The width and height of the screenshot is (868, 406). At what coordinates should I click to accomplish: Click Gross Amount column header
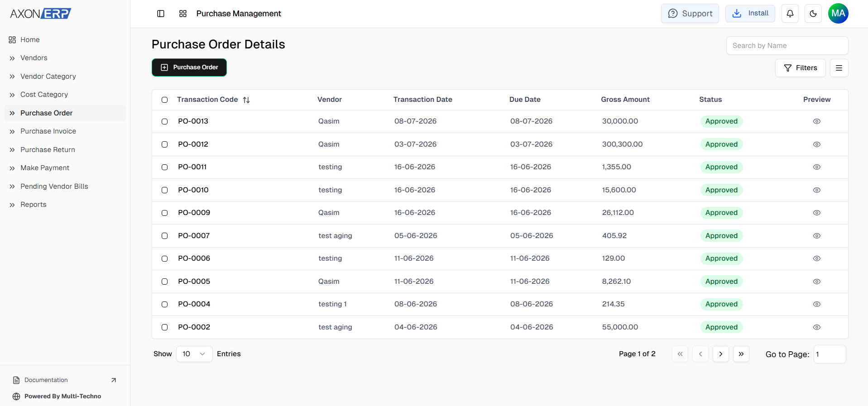coord(625,100)
